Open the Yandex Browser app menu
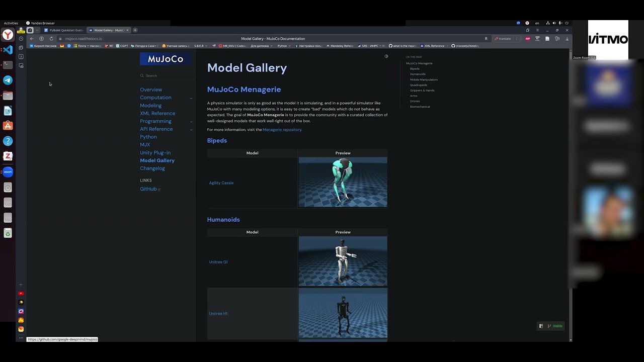This screenshot has width=644, height=362. coord(40,23)
